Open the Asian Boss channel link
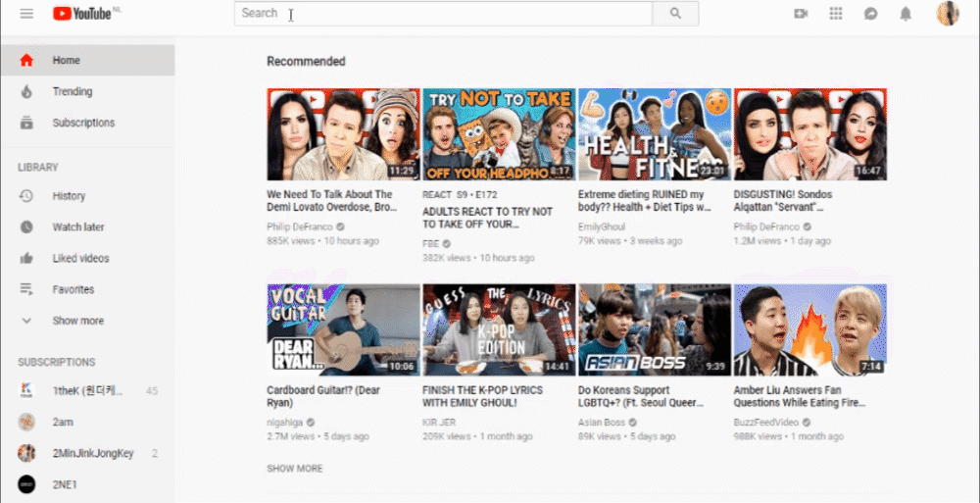The image size is (980, 503). click(602, 423)
